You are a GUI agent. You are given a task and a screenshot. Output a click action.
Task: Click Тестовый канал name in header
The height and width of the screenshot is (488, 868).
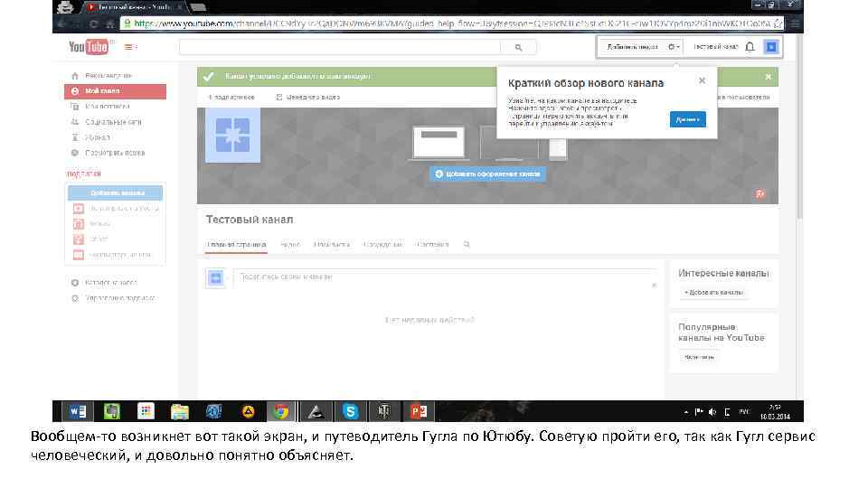(715, 47)
